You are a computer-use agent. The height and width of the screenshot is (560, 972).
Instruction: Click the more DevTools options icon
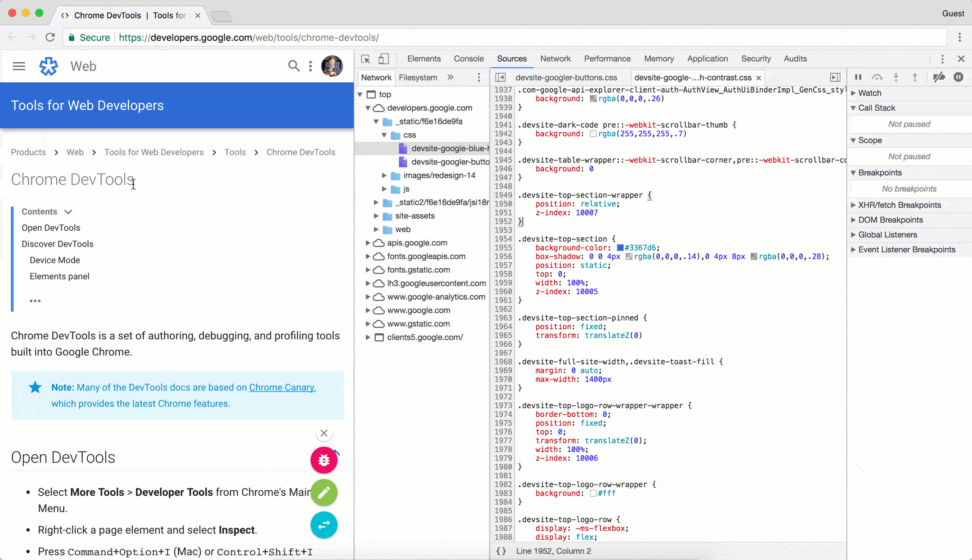pos(943,59)
